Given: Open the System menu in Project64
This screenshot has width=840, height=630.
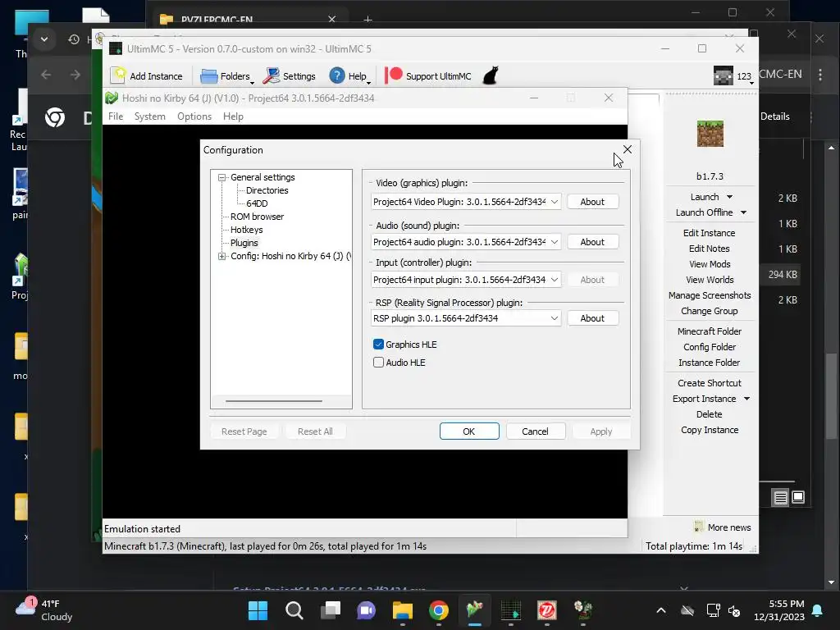Looking at the screenshot, I should coord(150,116).
